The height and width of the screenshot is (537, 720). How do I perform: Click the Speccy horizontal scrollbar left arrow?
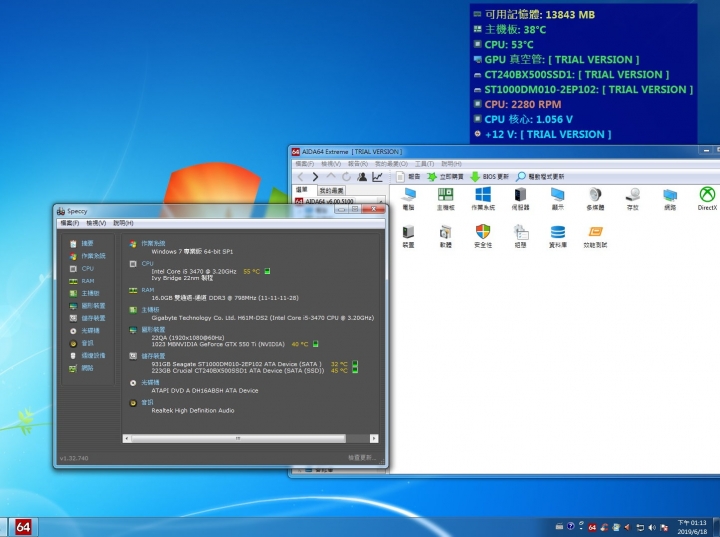tap(127, 439)
